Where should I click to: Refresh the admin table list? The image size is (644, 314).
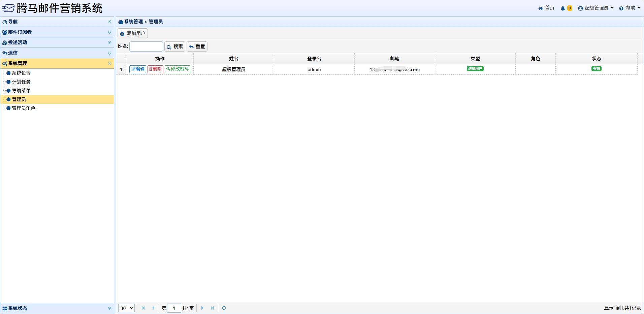[x=224, y=308]
